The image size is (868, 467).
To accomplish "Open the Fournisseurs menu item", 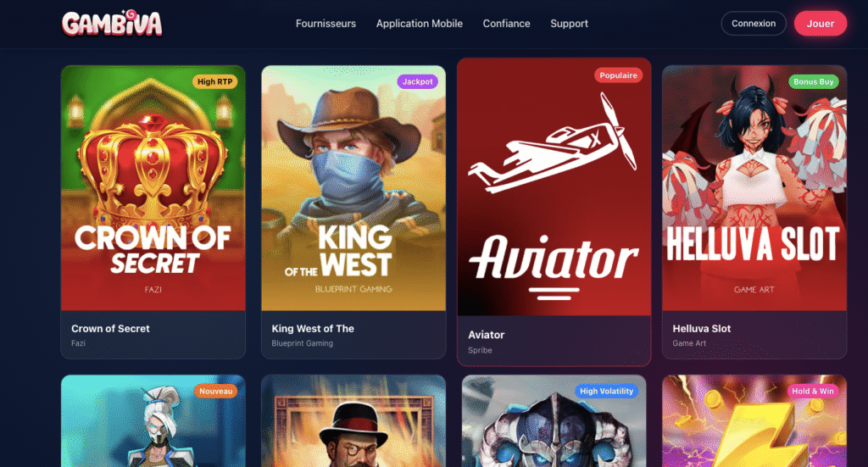I will 325,24.
